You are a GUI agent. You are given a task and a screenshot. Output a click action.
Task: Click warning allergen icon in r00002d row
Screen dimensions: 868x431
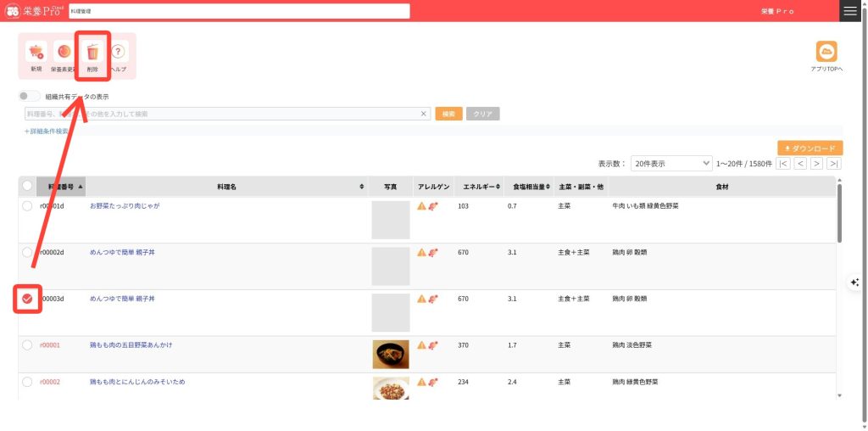click(422, 253)
